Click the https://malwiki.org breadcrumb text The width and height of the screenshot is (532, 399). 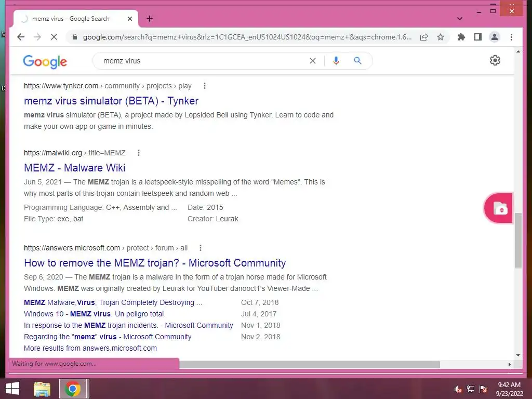pyautogui.click(x=52, y=153)
